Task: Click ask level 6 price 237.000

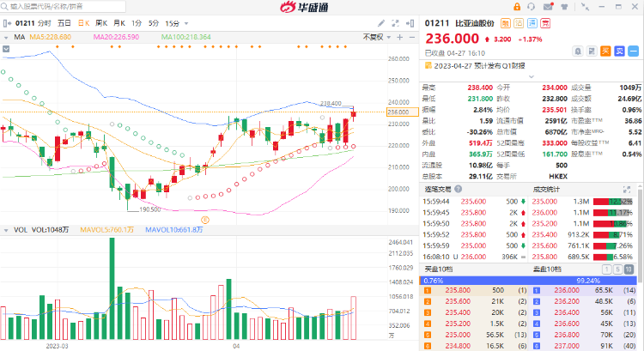Action: [567, 346]
